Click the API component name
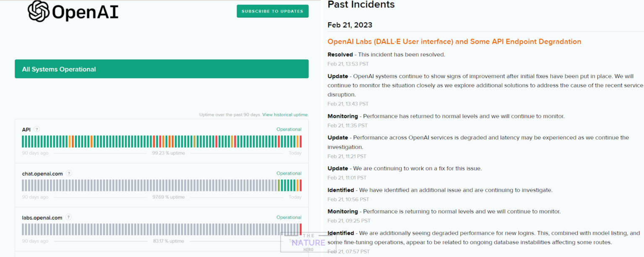 pyautogui.click(x=26, y=130)
